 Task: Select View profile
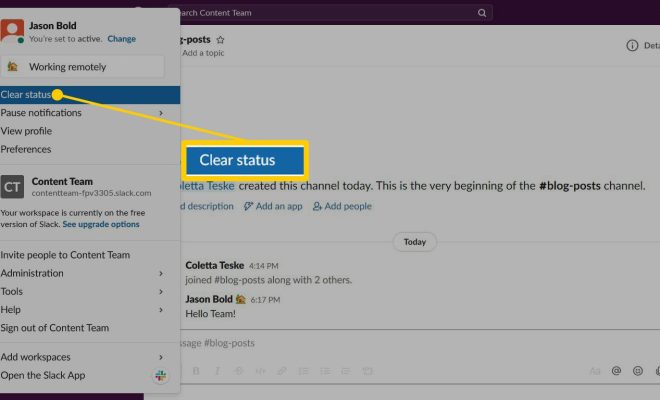pyautogui.click(x=26, y=131)
